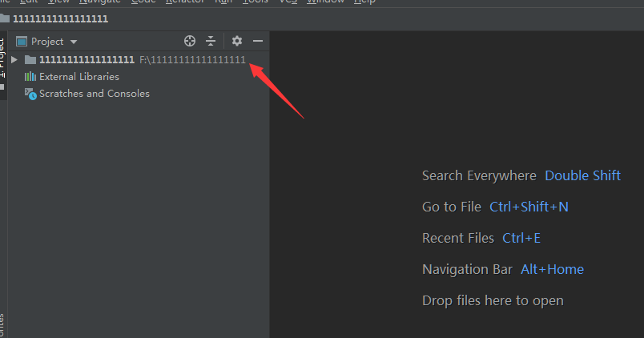
Task: Click the Ctrl+E shortcut text
Action: pos(521,238)
